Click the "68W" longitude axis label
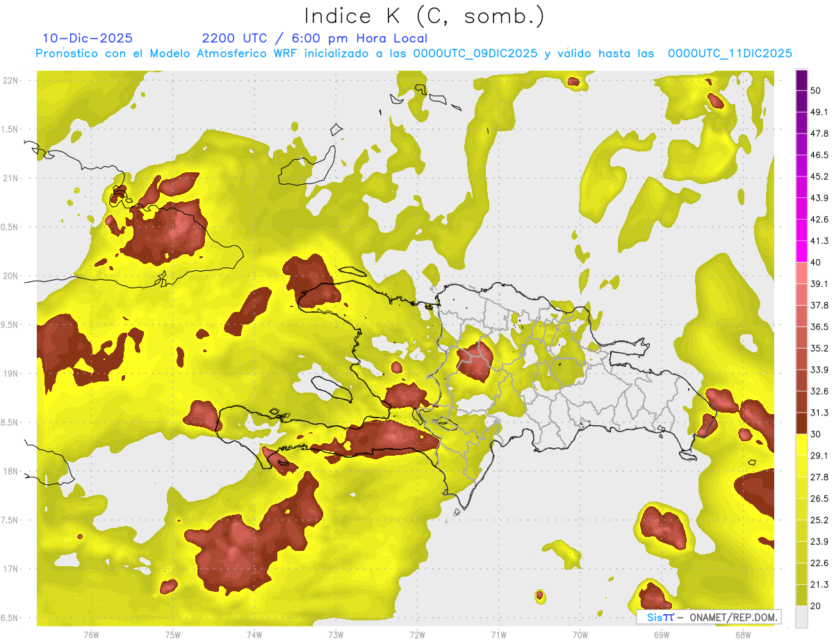834x644 pixels. tap(742, 635)
